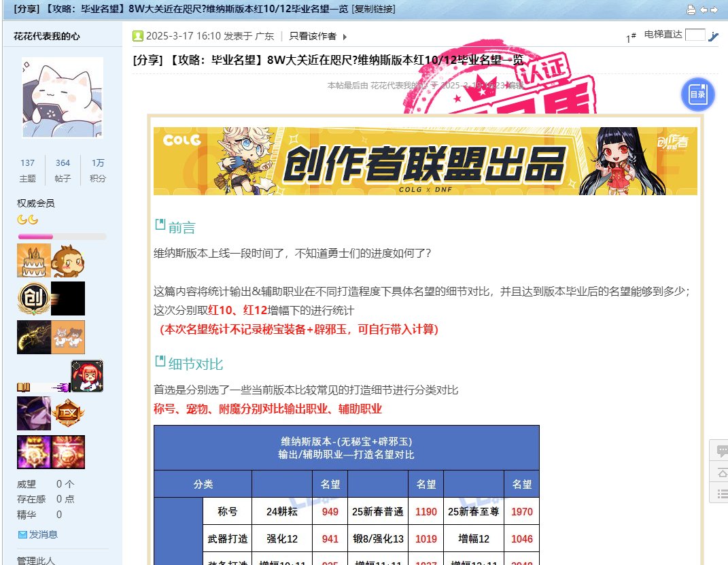Viewport: 728px width, 565px height.
Task: Go to previous thread arrow icon
Action: point(704,10)
